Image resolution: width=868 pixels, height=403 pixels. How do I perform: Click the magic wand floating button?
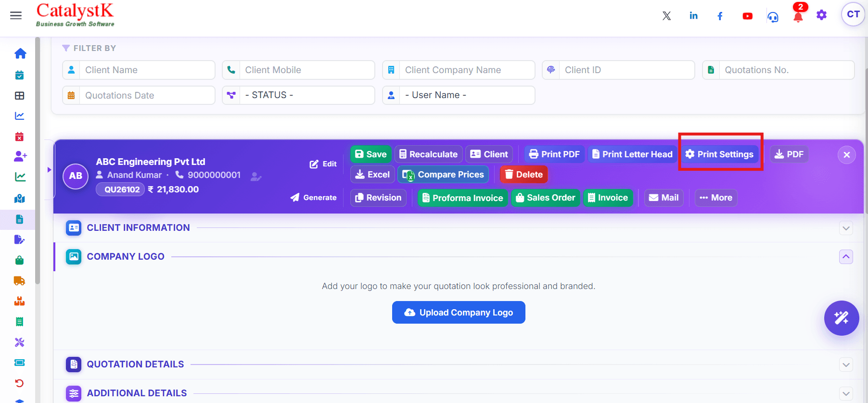coord(842,318)
